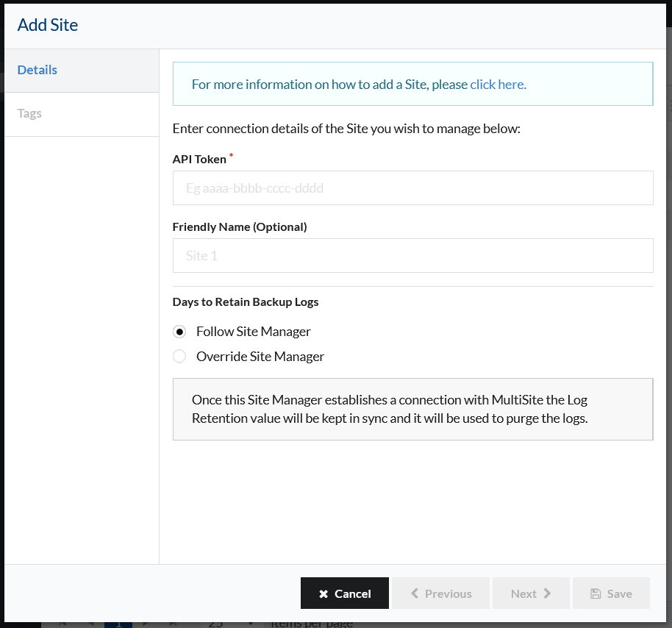The height and width of the screenshot is (628, 672).
Task: Click the 'Days to Retain Backup Logs' heading
Action: [x=246, y=301]
